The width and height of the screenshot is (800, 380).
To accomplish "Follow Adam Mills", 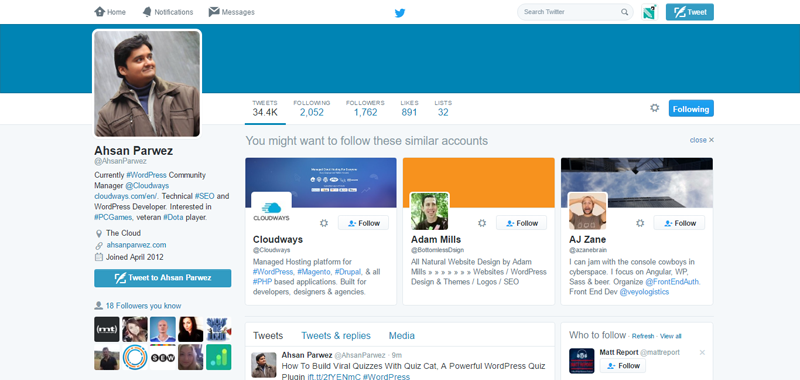I will tap(521, 223).
